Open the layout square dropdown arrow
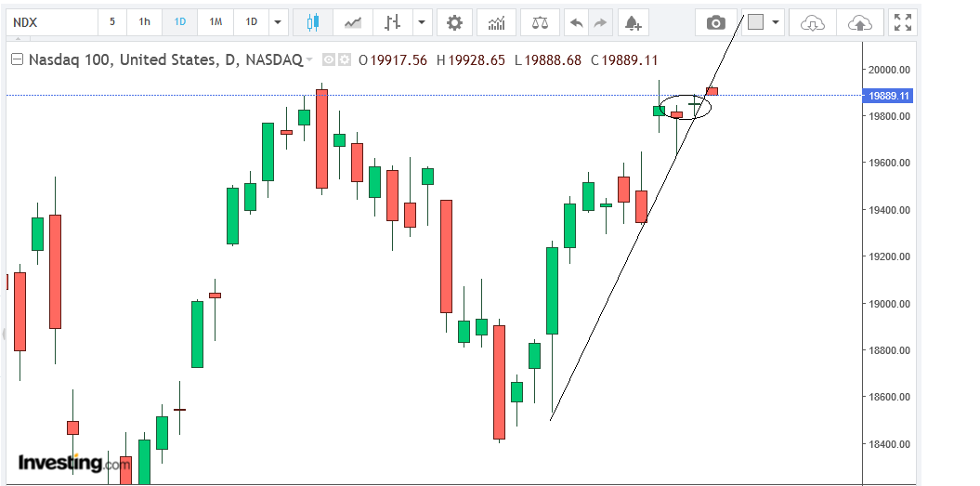Screen dimensions: 980x486 [x=776, y=21]
